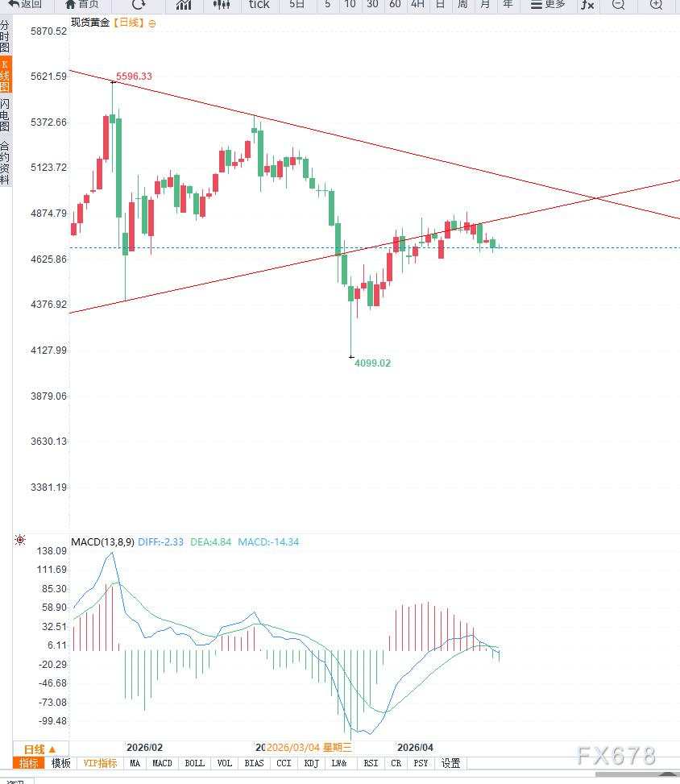Open the fx formula function icon
This screenshot has height=784, width=680.
pyautogui.click(x=587, y=4)
